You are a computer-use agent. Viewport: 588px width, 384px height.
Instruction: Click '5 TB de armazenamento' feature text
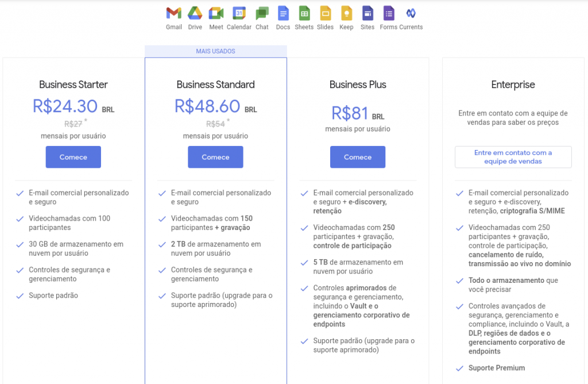[x=358, y=267]
